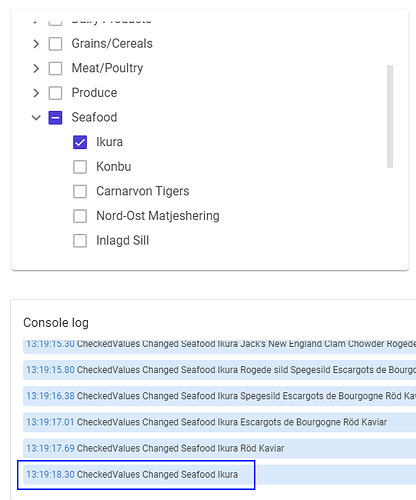Uncheck the Ikura checkbox
The height and width of the screenshot is (500, 416).
point(80,142)
